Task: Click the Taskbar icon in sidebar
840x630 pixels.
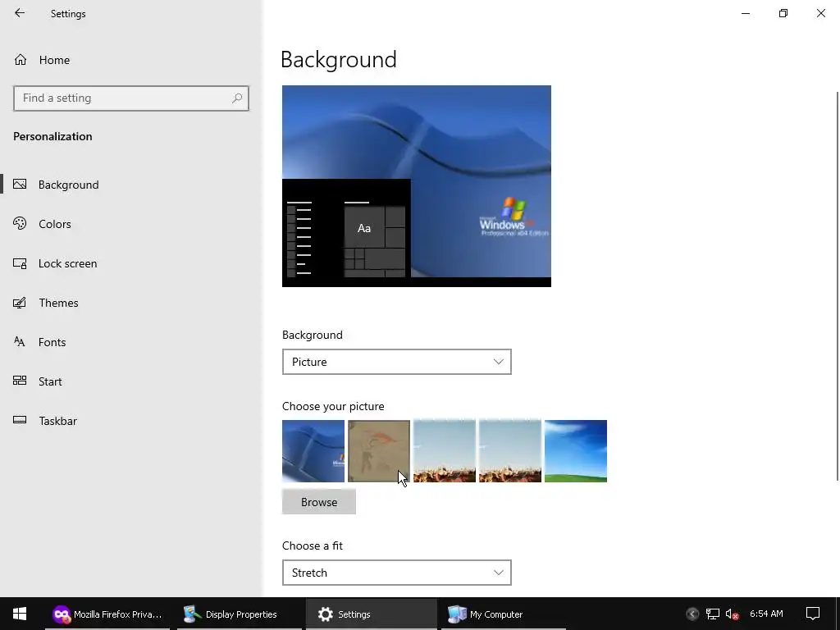Action: pyautogui.click(x=20, y=420)
